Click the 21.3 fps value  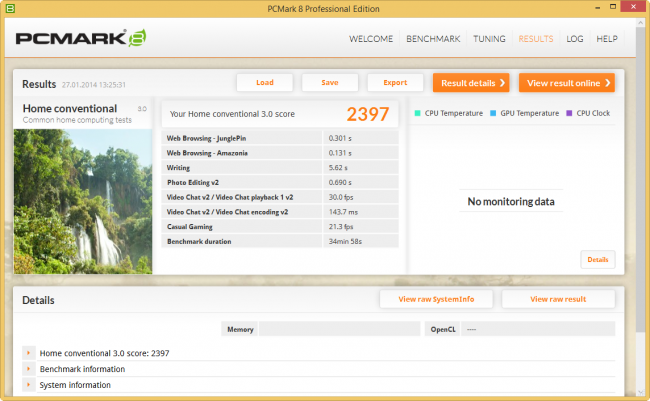point(341,227)
